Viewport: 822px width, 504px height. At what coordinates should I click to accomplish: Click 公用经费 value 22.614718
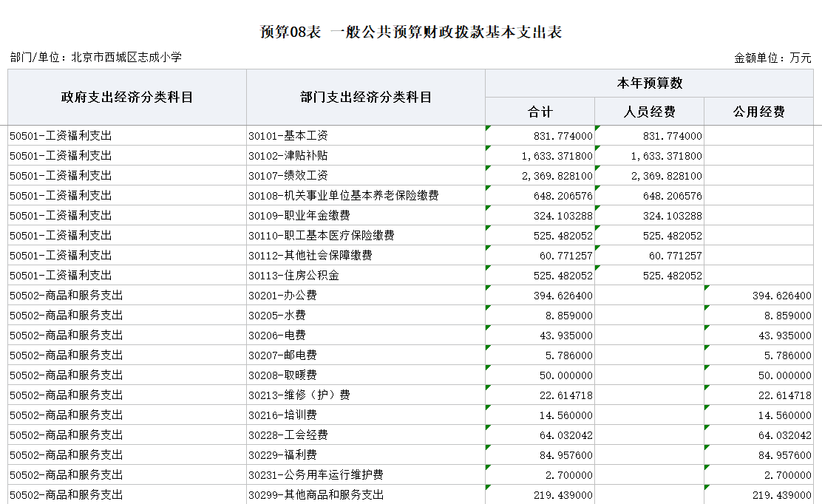click(759, 395)
